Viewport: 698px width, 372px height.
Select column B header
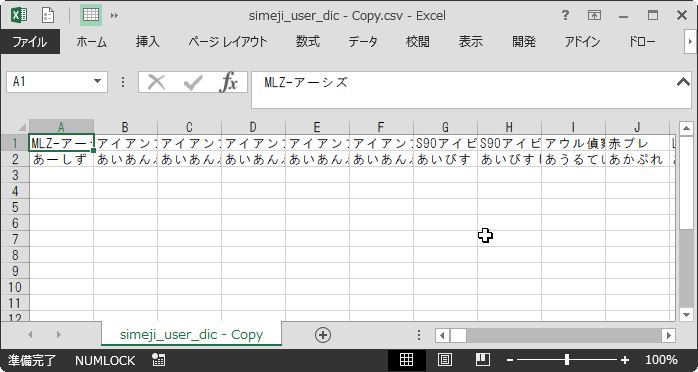(125, 127)
